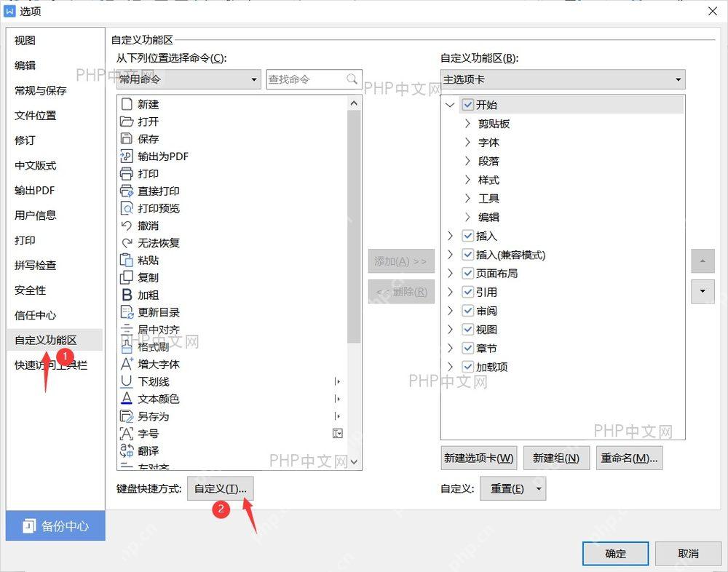This screenshot has height=572, width=728.
Task: Click command list scroll-up arrow
Action: pos(354,103)
